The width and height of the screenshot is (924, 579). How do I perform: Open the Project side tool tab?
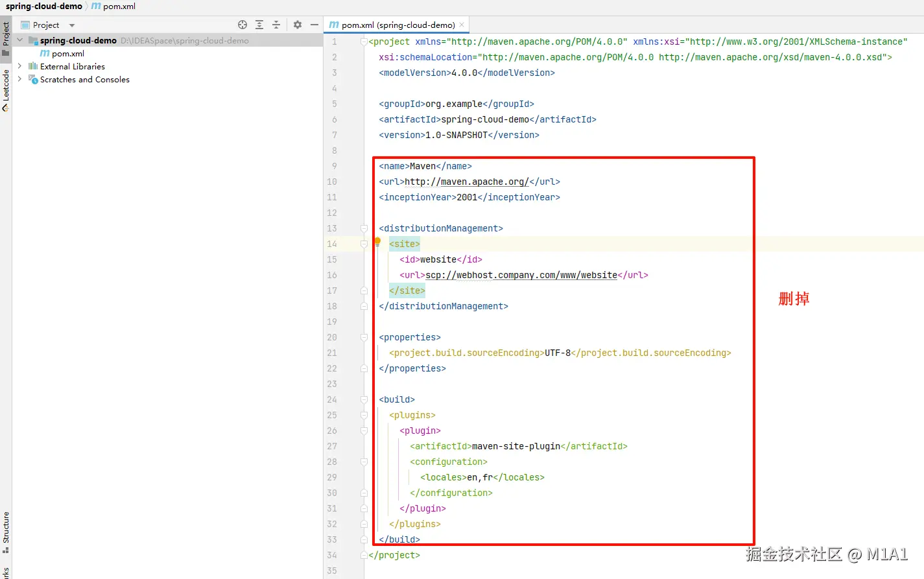pyautogui.click(x=6, y=38)
